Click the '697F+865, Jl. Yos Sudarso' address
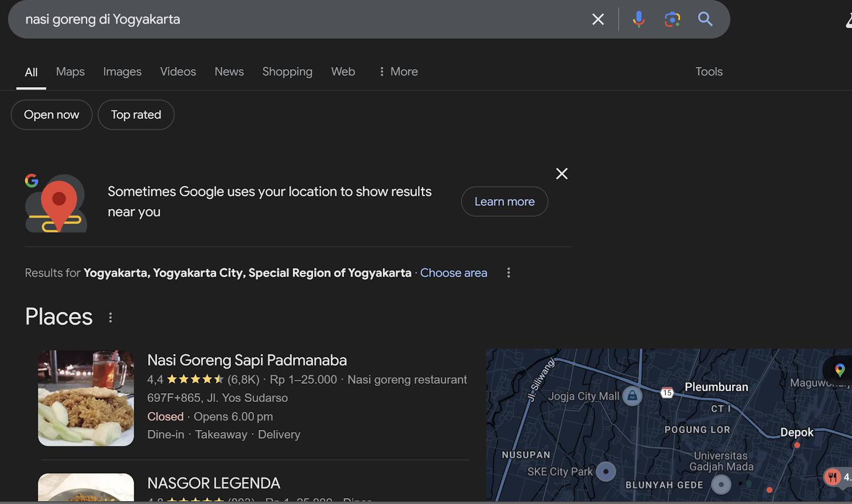This screenshot has width=852, height=504. pos(217,398)
